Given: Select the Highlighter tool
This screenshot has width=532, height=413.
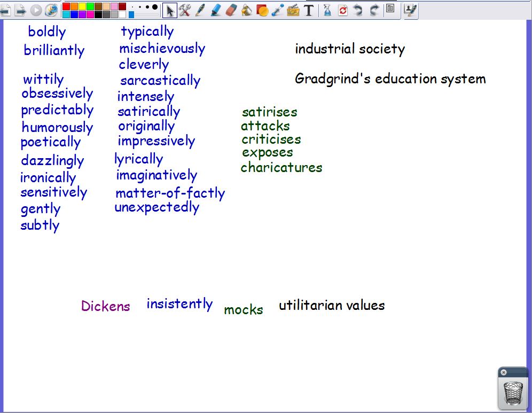Looking at the screenshot, I should pyautogui.click(x=216, y=10).
